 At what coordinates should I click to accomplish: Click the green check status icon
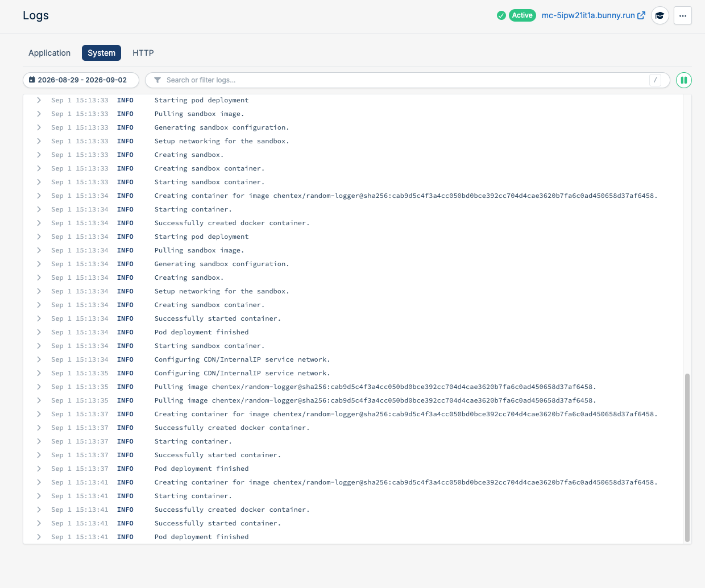pos(501,15)
